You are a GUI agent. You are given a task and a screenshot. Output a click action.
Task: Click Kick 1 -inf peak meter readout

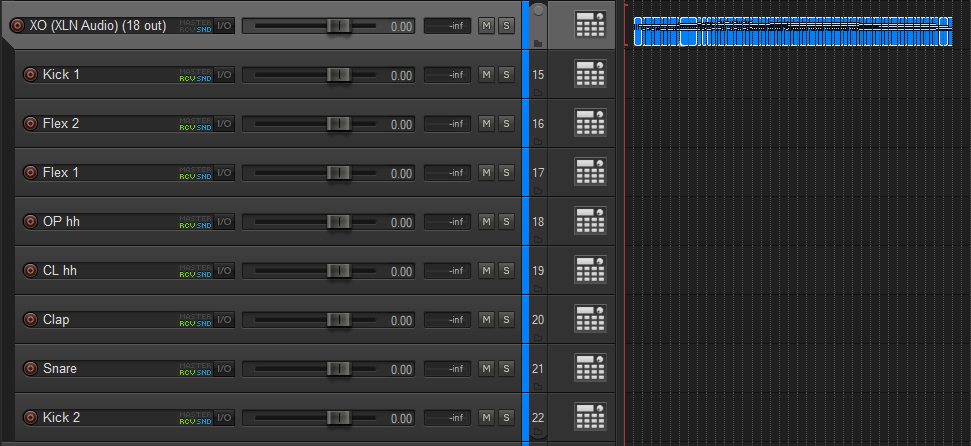447,75
